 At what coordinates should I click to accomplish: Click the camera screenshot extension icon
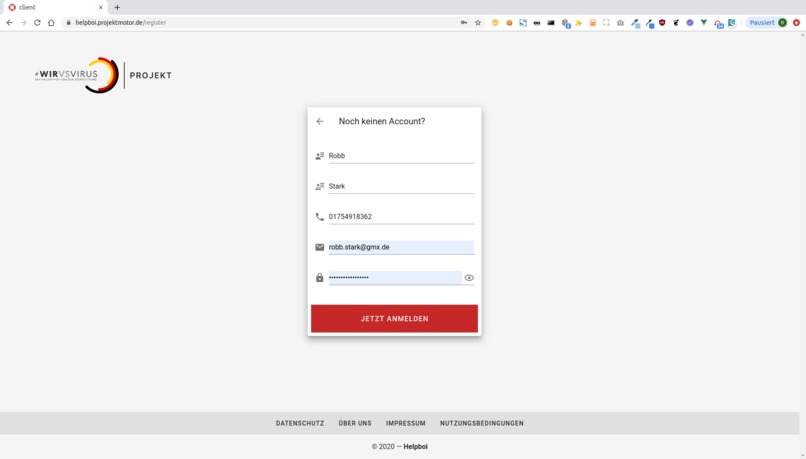pyautogui.click(x=620, y=23)
